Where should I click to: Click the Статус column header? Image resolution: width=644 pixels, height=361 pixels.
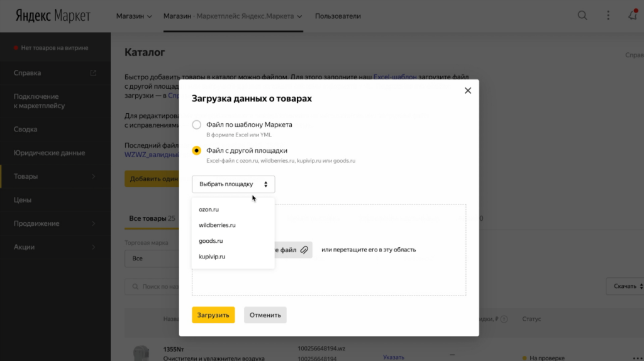(531, 319)
